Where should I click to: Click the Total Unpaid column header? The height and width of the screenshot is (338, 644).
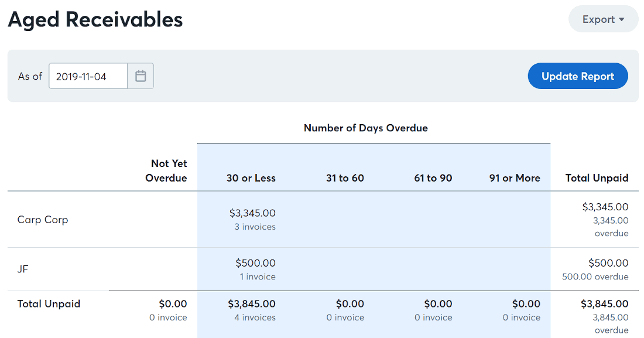point(597,178)
